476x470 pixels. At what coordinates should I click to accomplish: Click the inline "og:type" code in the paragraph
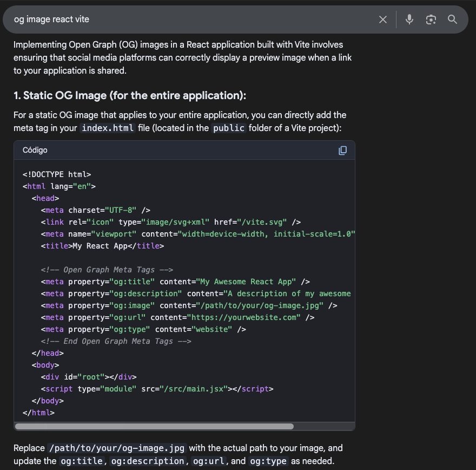pos(269,461)
